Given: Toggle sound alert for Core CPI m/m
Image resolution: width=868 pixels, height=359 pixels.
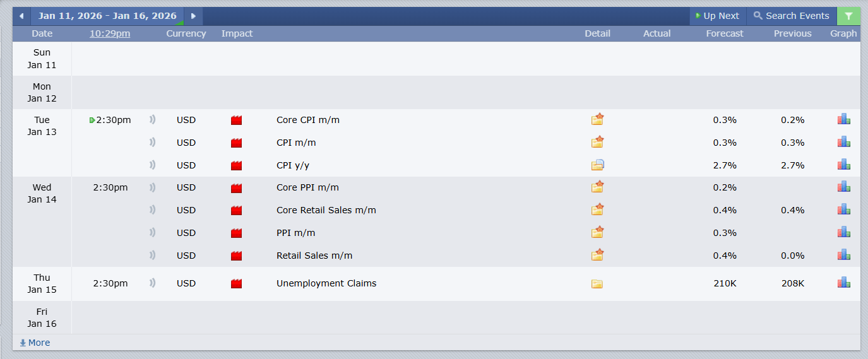Looking at the screenshot, I should (x=152, y=120).
